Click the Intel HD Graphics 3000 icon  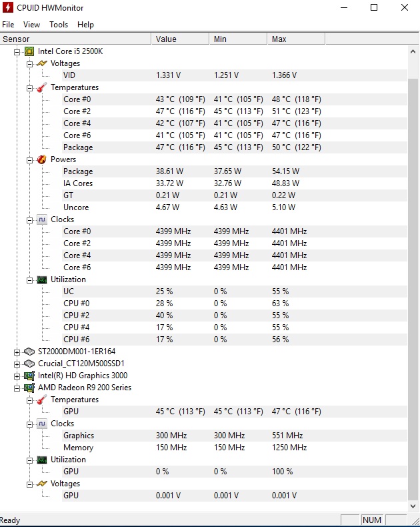click(x=29, y=376)
